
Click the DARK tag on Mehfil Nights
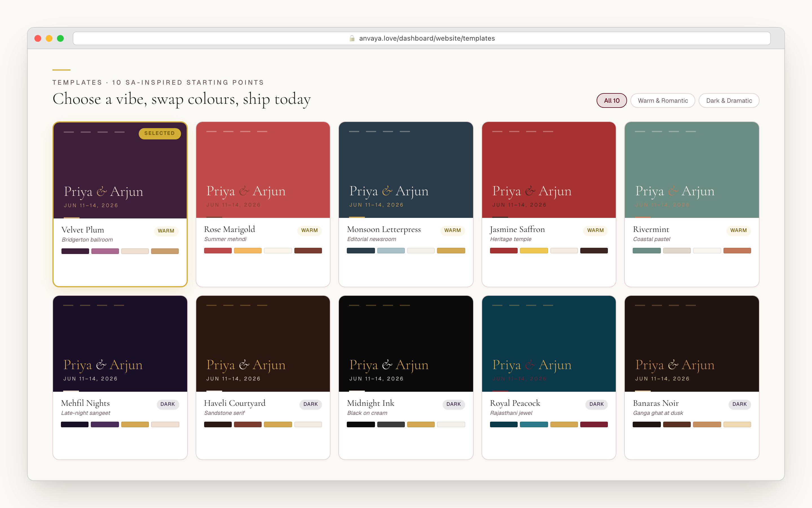point(168,404)
